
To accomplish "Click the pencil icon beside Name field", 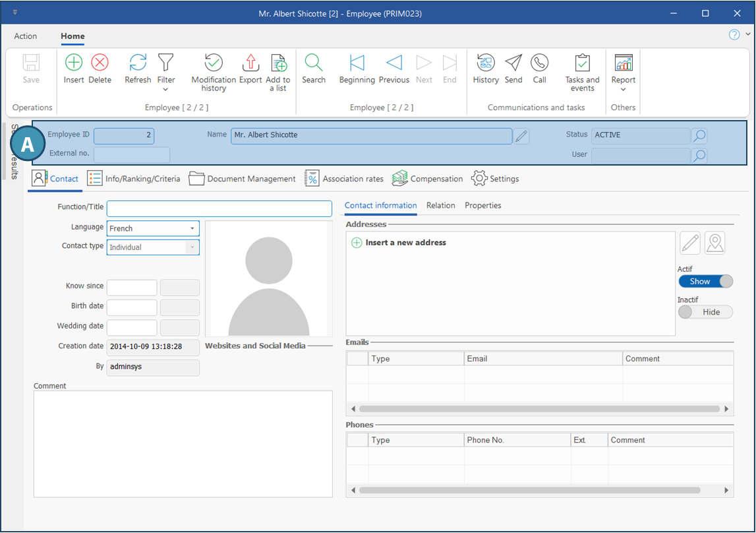I will point(521,137).
